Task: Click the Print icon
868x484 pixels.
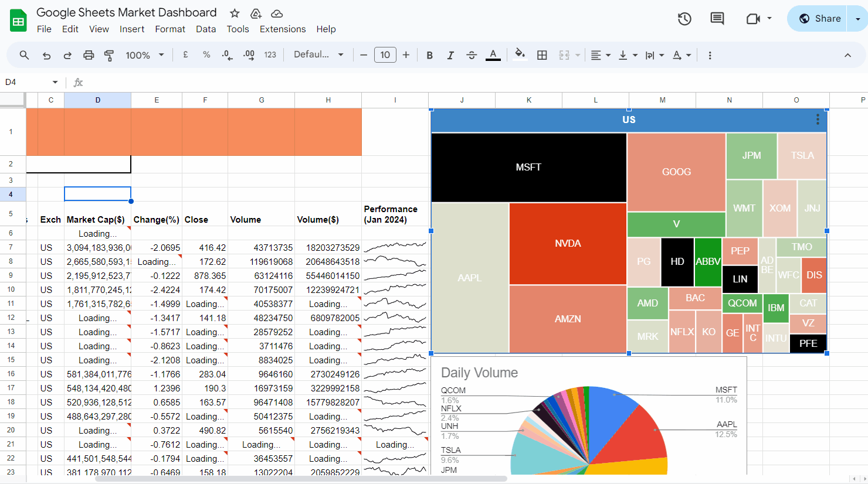Action: coord(88,54)
